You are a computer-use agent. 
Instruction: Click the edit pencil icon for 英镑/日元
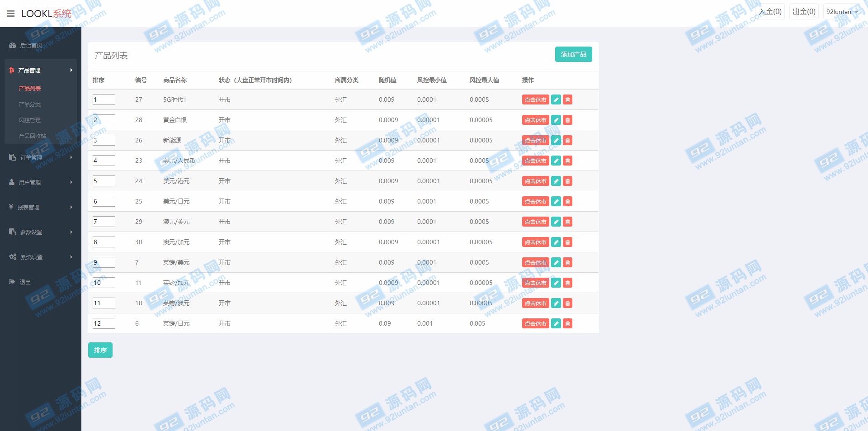coord(556,323)
